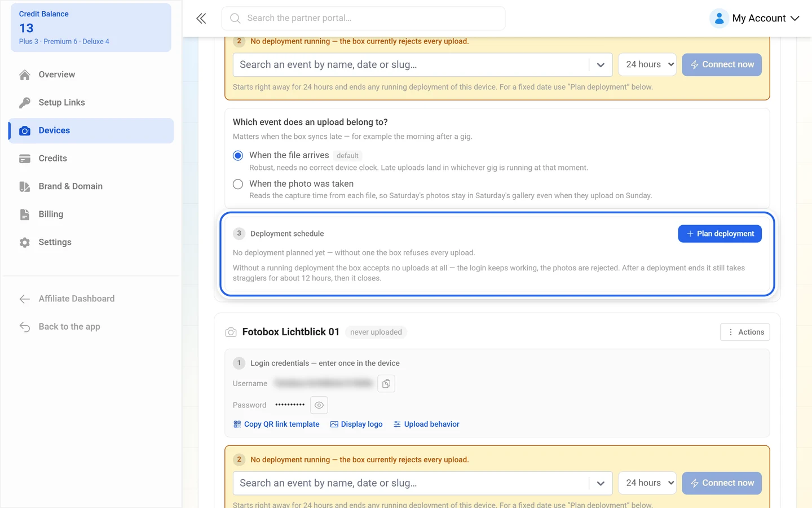This screenshot has width=812, height=508.
Task: Choose the 'When the file arrives' radio option
Action: tap(238, 156)
